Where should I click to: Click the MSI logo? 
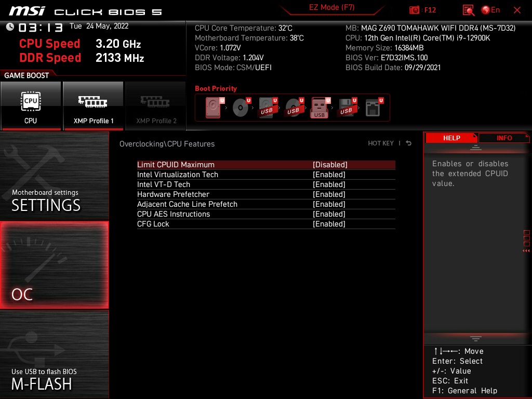[x=27, y=11]
